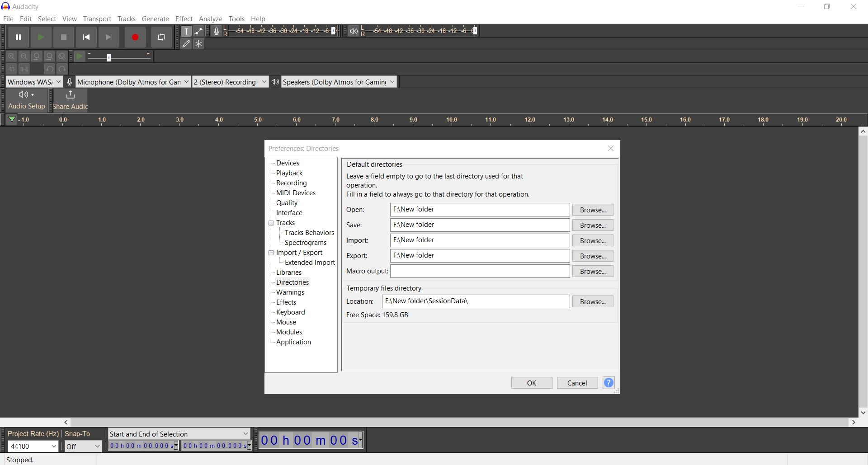Click the Trim Audio Outside Selection icon
This screenshot has width=868, height=465.
[x=11, y=69]
